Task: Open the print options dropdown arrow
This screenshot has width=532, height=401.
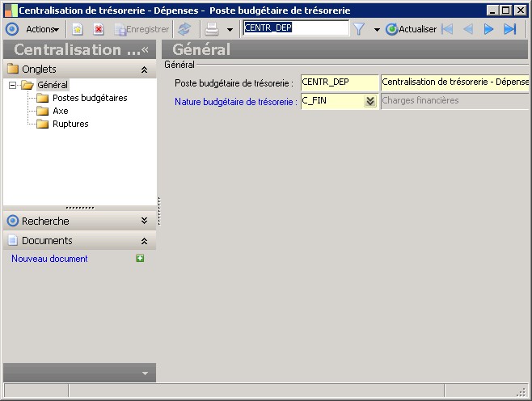Action: (x=230, y=30)
